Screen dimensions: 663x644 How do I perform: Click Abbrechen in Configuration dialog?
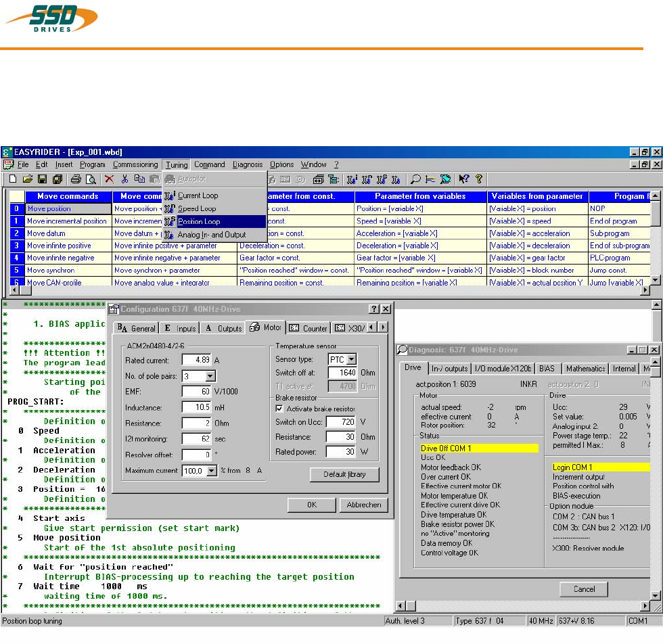[x=364, y=505]
